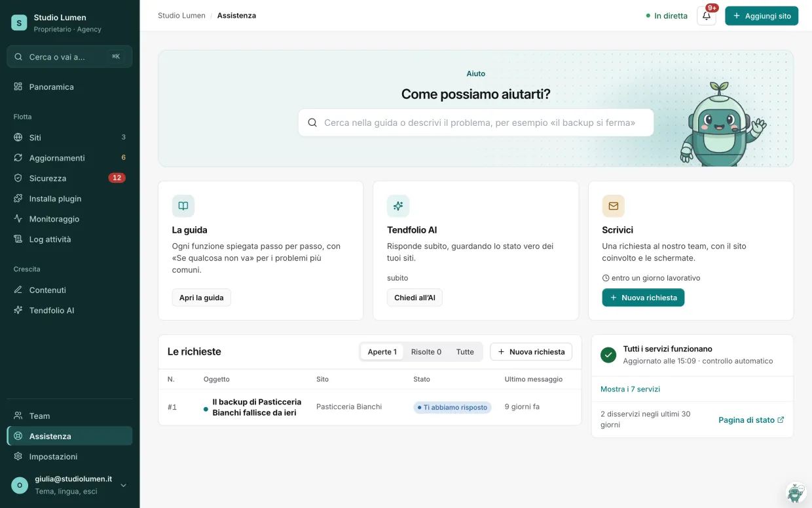Image resolution: width=812 pixels, height=508 pixels.
Task: Click the Contenuti pencil icon
Action: coord(18,290)
